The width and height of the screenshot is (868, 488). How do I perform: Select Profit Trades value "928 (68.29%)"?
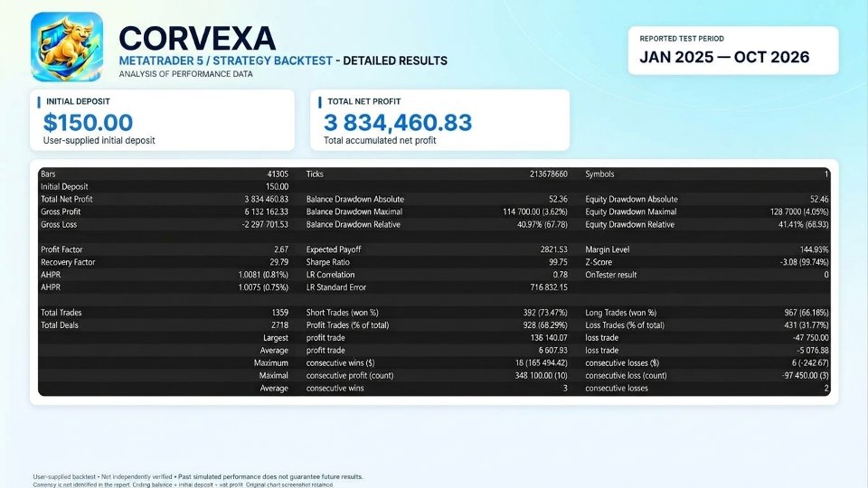(545, 325)
